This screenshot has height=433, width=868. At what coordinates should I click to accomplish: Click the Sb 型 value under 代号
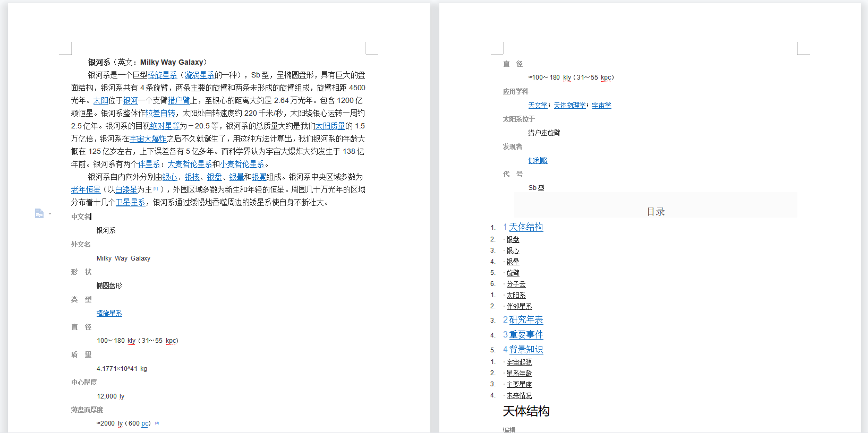[x=536, y=188]
